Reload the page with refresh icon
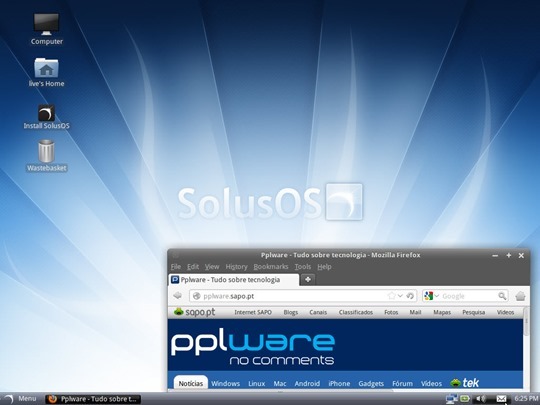Viewport: 540px width, 405px height. (410, 296)
